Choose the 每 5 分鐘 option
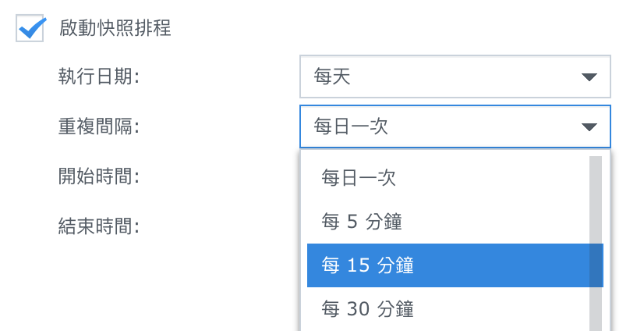 pos(362,222)
